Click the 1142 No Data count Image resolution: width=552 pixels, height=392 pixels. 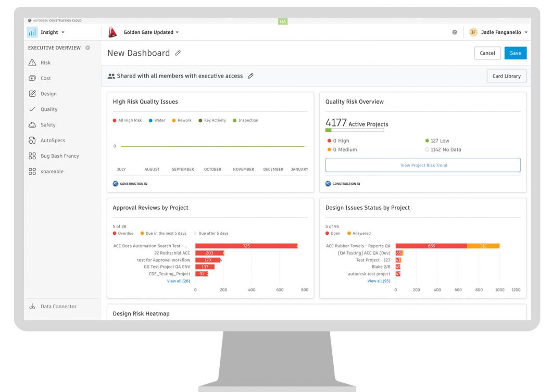(443, 149)
